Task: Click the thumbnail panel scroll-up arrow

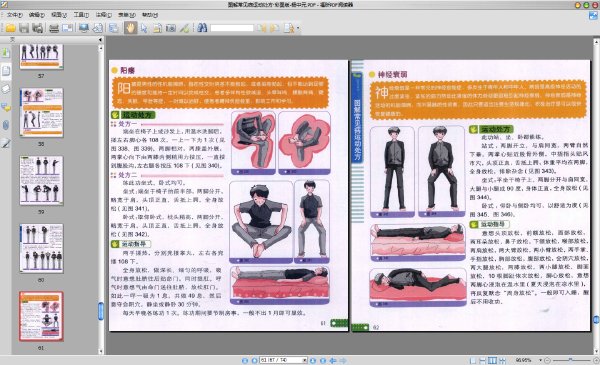Action: click(101, 48)
